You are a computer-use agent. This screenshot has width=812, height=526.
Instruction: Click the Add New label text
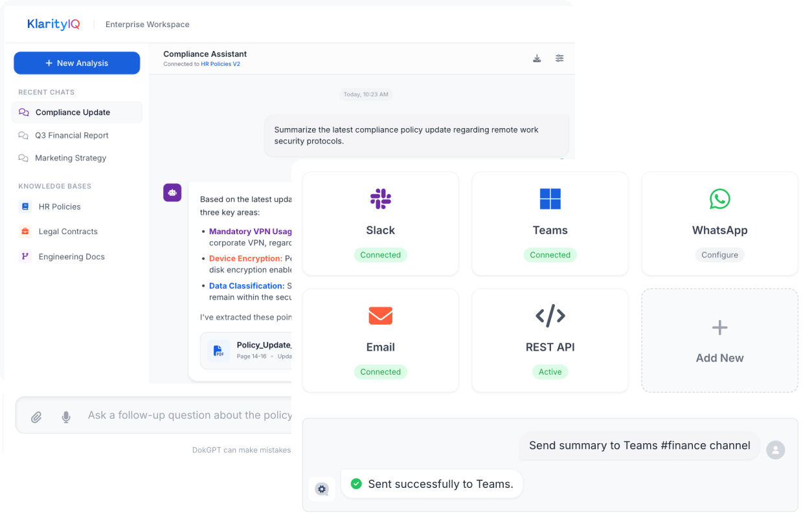click(719, 358)
